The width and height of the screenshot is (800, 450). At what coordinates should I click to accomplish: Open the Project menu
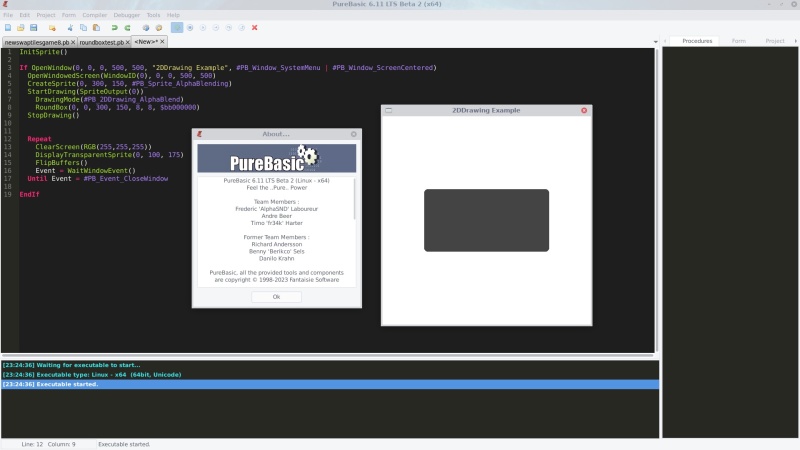coord(46,15)
